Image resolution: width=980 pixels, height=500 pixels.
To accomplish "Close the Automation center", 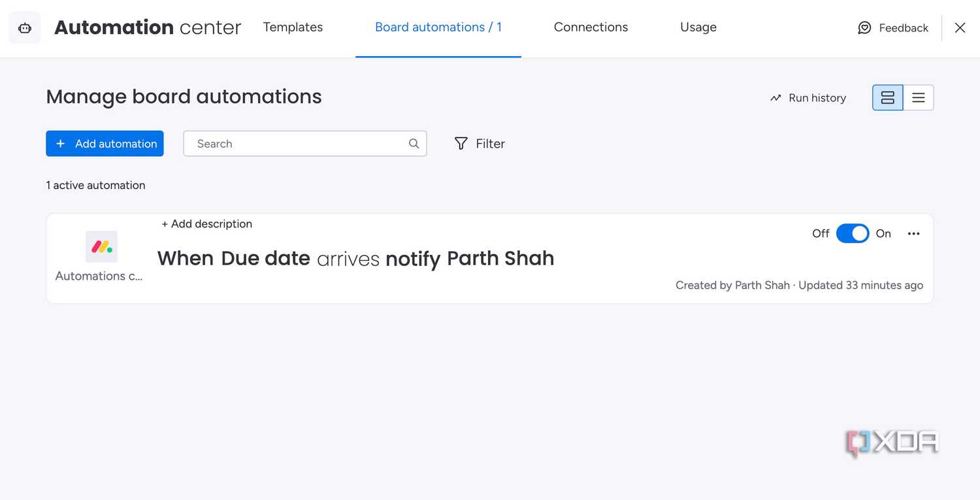I will [x=960, y=27].
